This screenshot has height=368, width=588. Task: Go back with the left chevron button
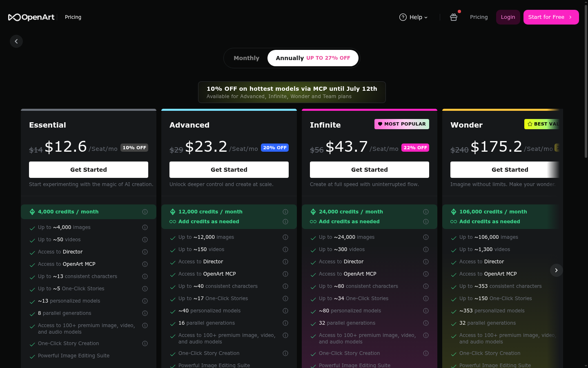[x=16, y=41]
